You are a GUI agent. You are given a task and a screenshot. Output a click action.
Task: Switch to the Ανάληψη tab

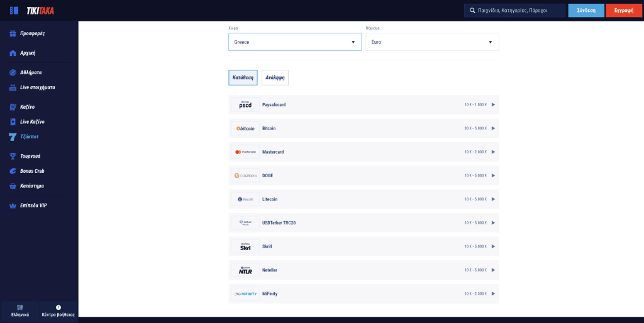coord(275,78)
